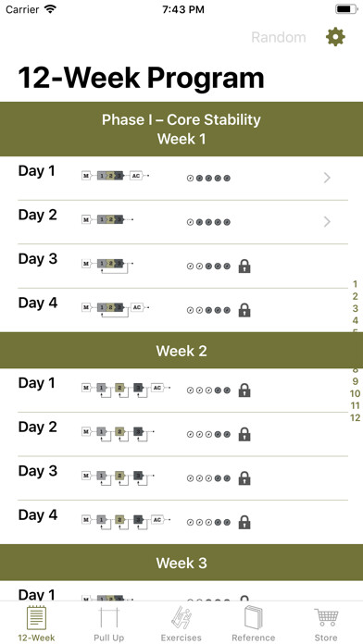
Task: Tap the lock icon on Week 2 Day 4
Action: pos(244,523)
